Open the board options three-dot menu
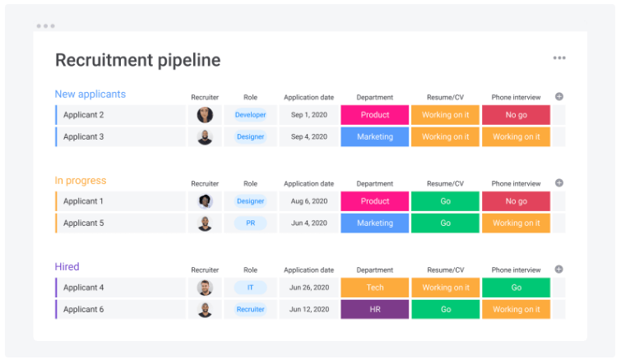This screenshot has height=364, width=621. (x=559, y=58)
